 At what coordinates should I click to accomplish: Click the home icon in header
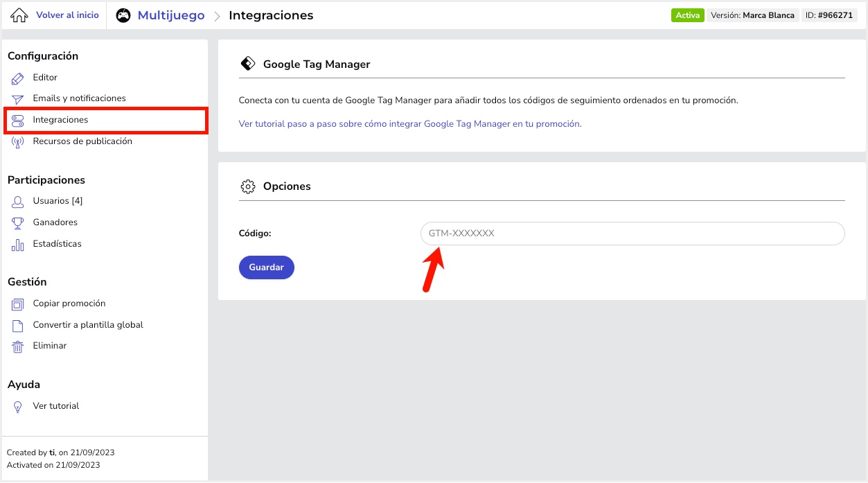tap(19, 15)
